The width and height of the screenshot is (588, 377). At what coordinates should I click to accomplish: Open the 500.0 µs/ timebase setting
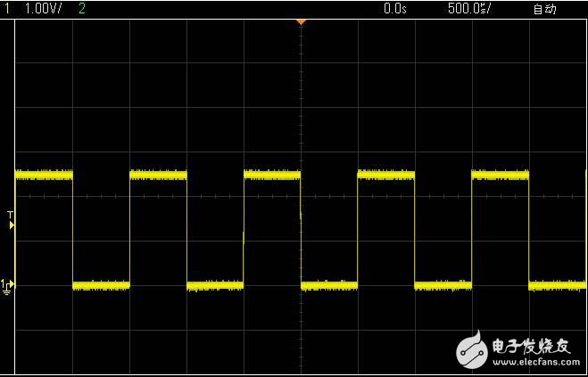(469, 8)
